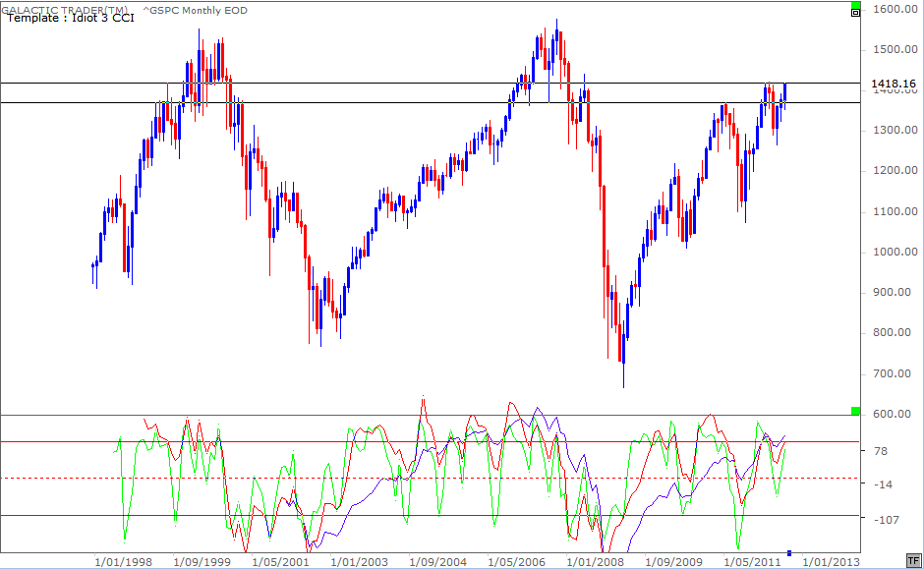
Task: Click the 1200.00 price axis label
Action: click(x=895, y=171)
